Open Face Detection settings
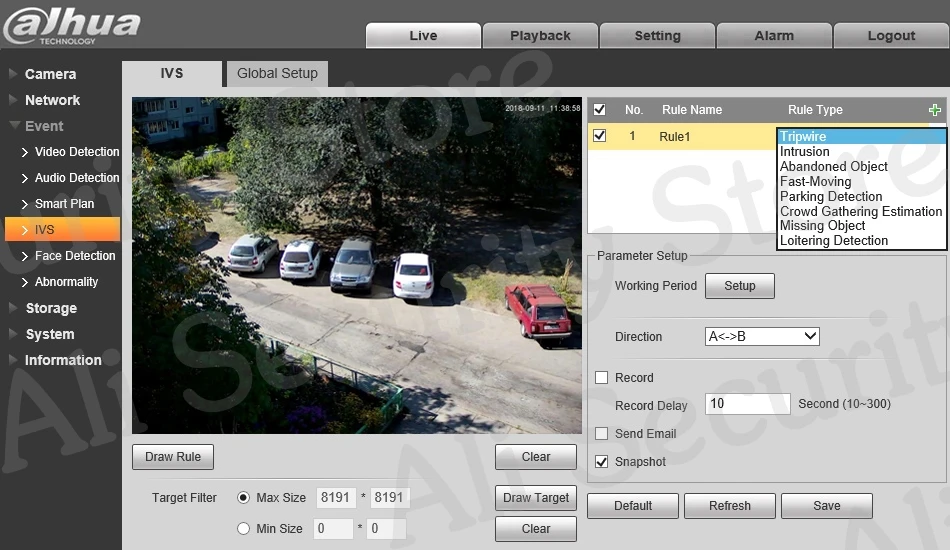 [x=75, y=256]
